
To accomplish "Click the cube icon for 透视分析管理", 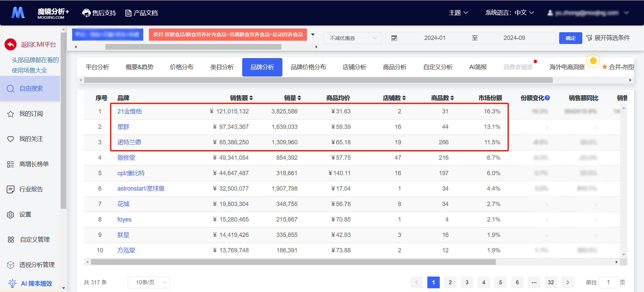I will click(11, 265).
